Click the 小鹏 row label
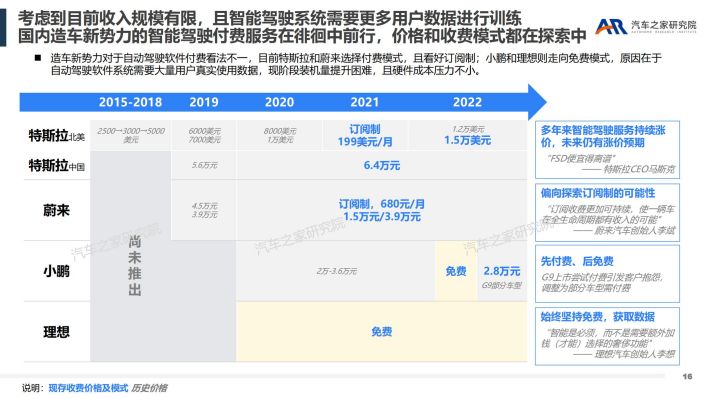 (57, 271)
